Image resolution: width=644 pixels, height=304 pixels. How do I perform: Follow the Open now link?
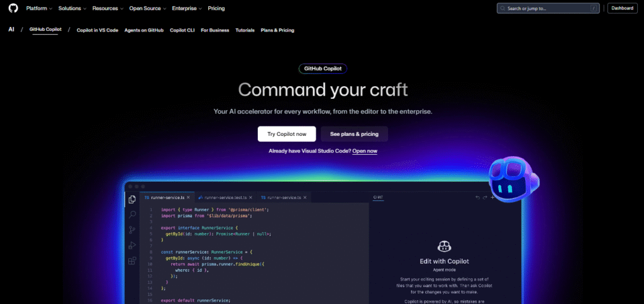click(365, 151)
